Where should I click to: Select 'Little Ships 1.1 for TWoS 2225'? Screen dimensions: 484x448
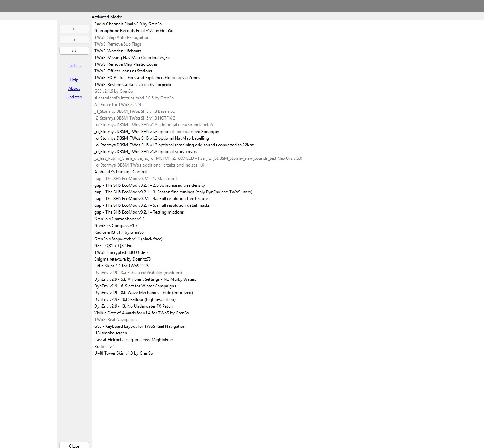tap(122, 266)
